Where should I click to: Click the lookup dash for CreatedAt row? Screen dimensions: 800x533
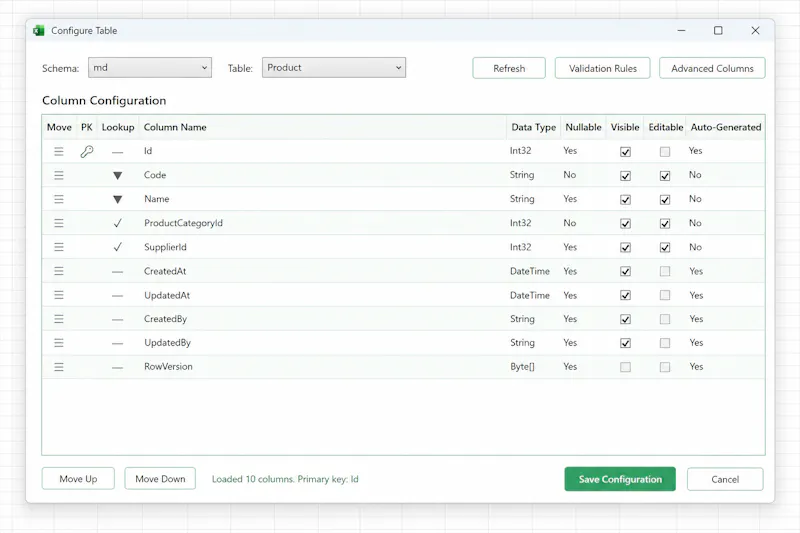(x=117, y=272)
